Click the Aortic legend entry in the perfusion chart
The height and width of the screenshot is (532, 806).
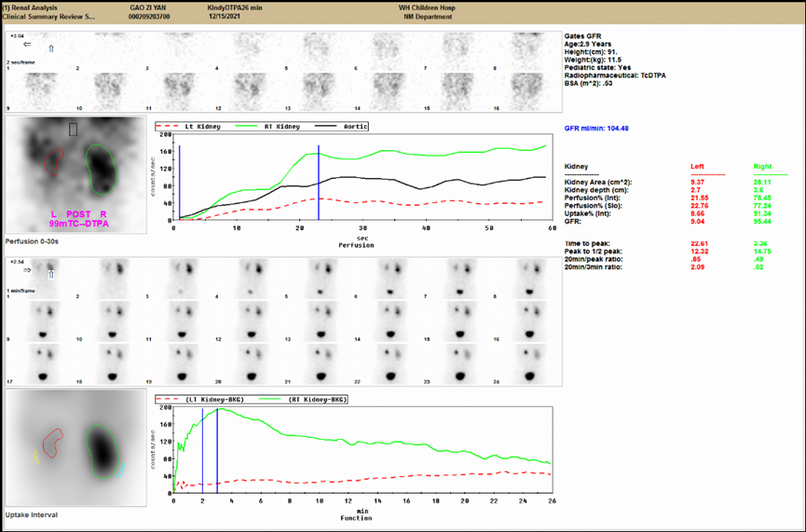pos(340,127)
